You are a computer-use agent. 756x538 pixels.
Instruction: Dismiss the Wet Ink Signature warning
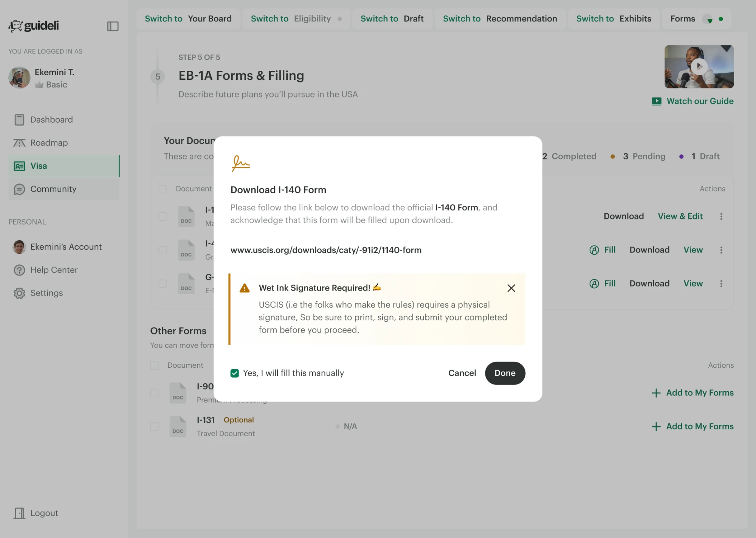pyautogui.click(x=511, y=288)
